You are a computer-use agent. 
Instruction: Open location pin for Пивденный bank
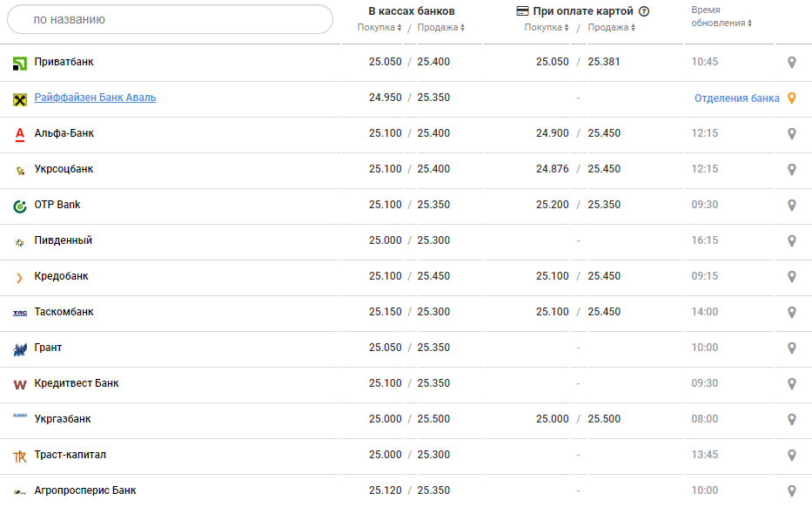point(791,241)
